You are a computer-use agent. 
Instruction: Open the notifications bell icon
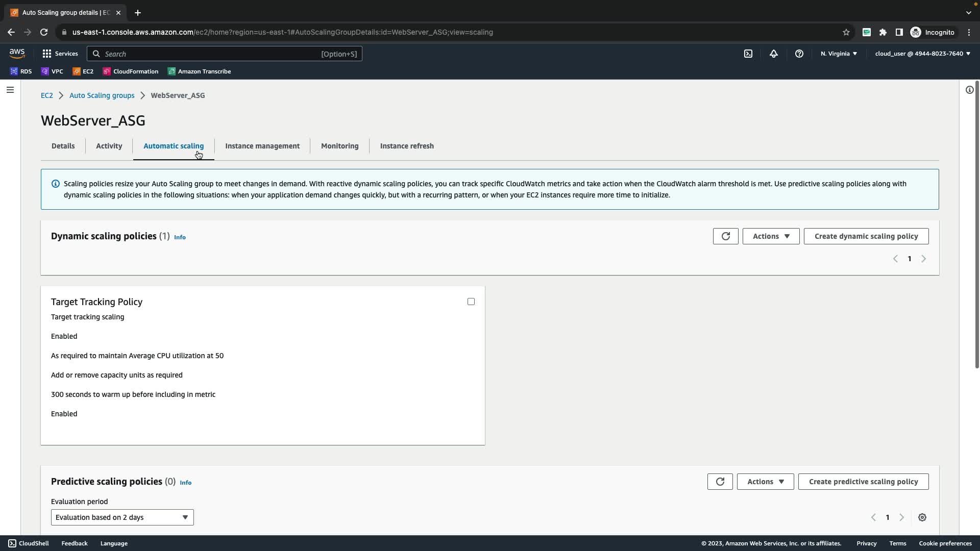(x=774, y=54)
